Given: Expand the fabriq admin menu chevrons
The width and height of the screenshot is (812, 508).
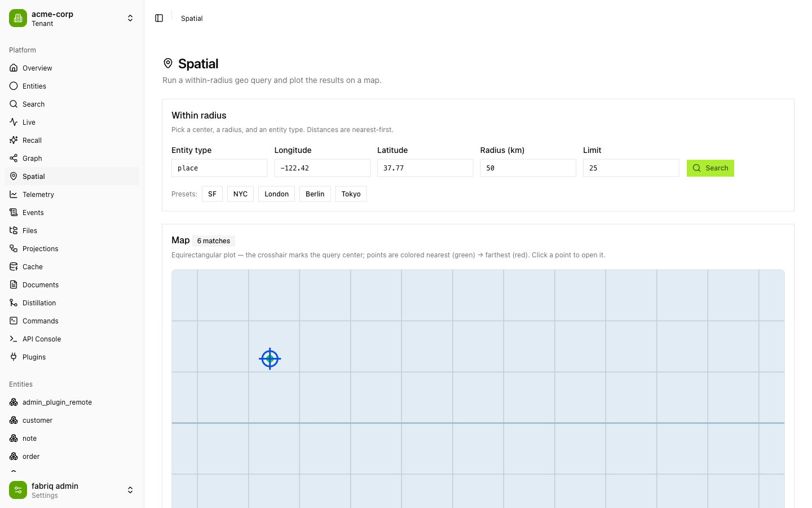Looking at the screenshot, I should [x=130, y=490].
